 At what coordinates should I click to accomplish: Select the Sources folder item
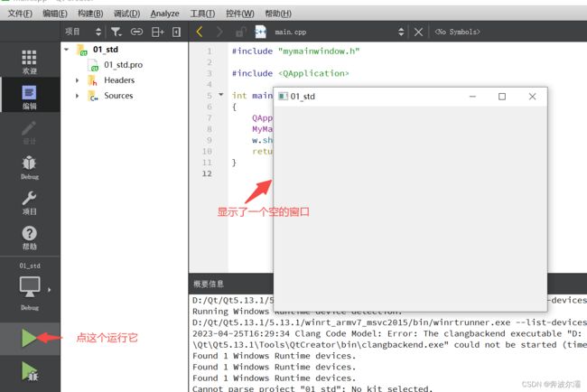[118, 96]
